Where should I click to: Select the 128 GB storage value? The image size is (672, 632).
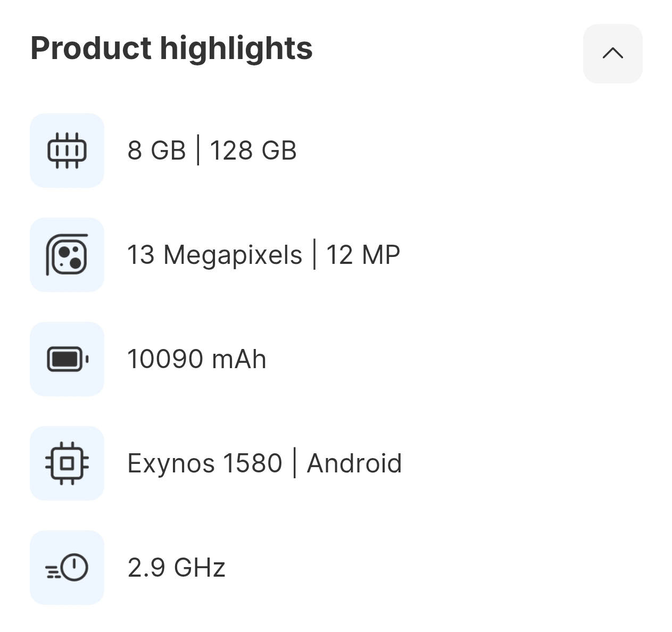point(253,151)
